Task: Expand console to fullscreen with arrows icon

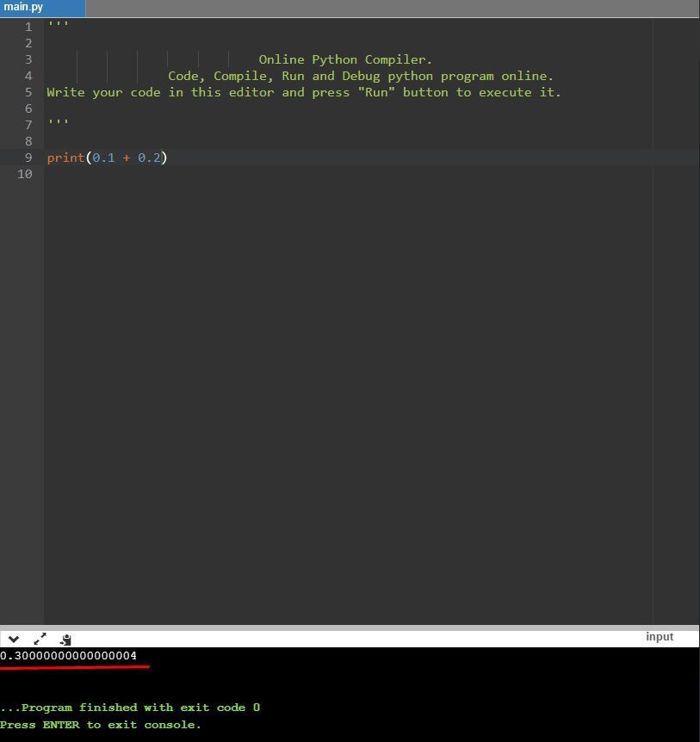Action: [40, 639]
